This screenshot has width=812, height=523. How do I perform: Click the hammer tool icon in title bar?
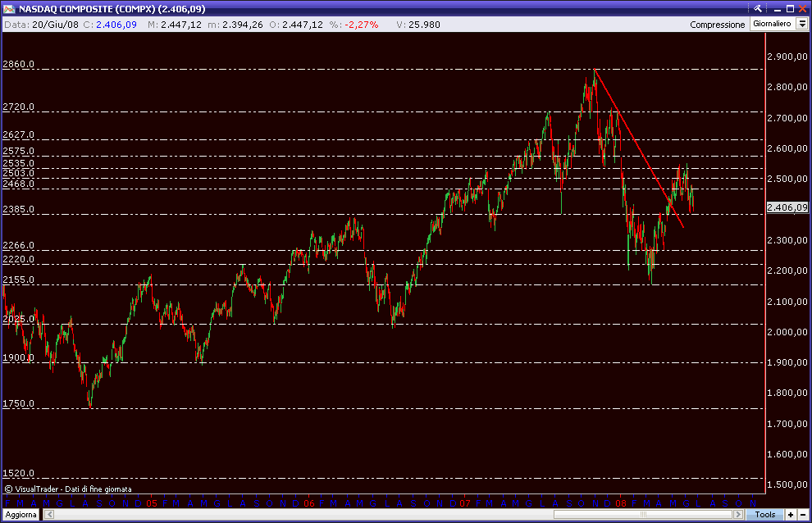click(759, 8)
